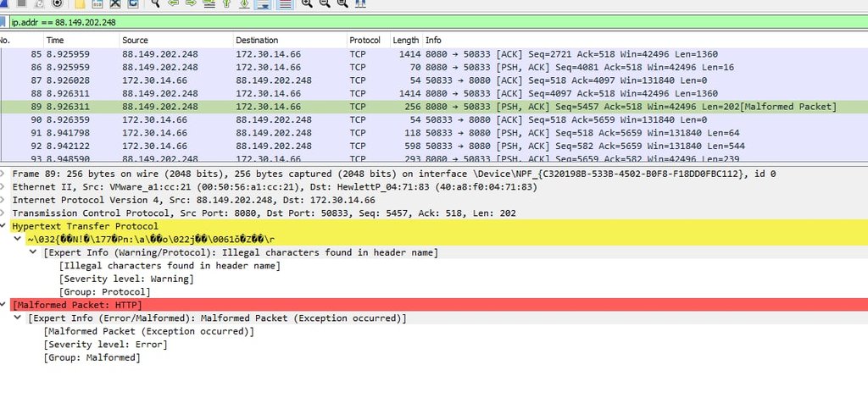Restart the current capture

(39, 3)
